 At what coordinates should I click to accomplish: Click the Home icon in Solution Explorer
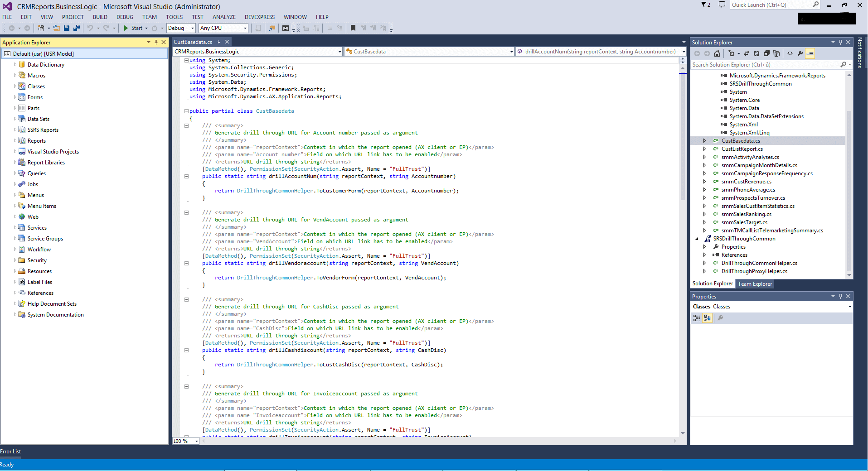(717, 53)
